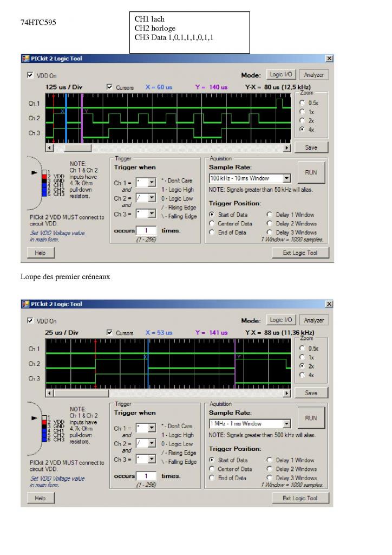Click the PICkit icon in the upper window title bar

25,59
